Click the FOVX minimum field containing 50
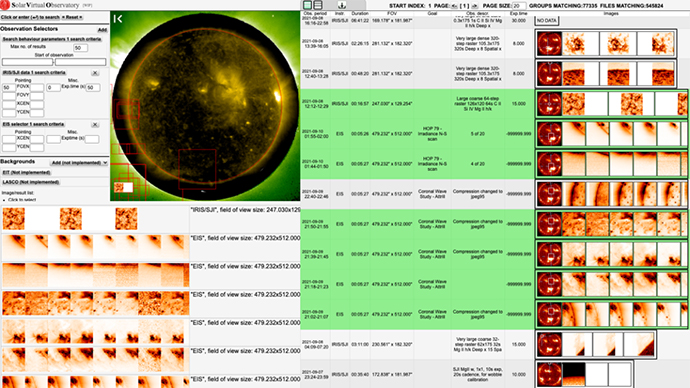The width and height of the screenshot is (690, 388). 9,88
